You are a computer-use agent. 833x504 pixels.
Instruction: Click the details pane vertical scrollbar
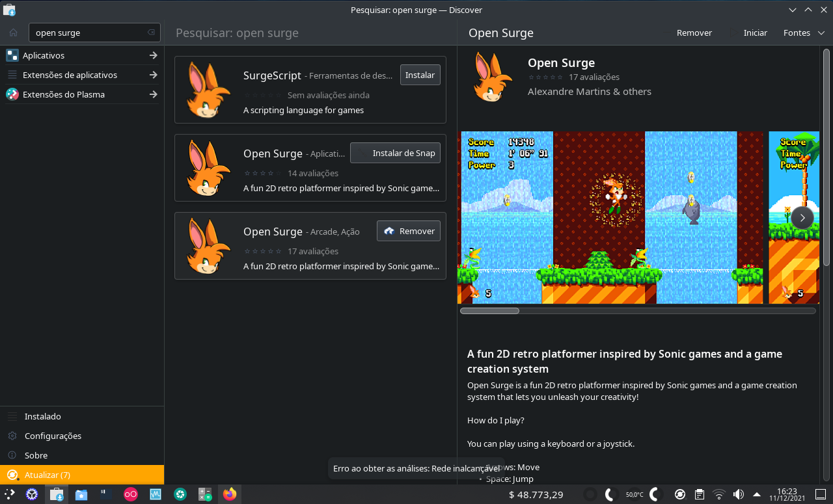826,156
